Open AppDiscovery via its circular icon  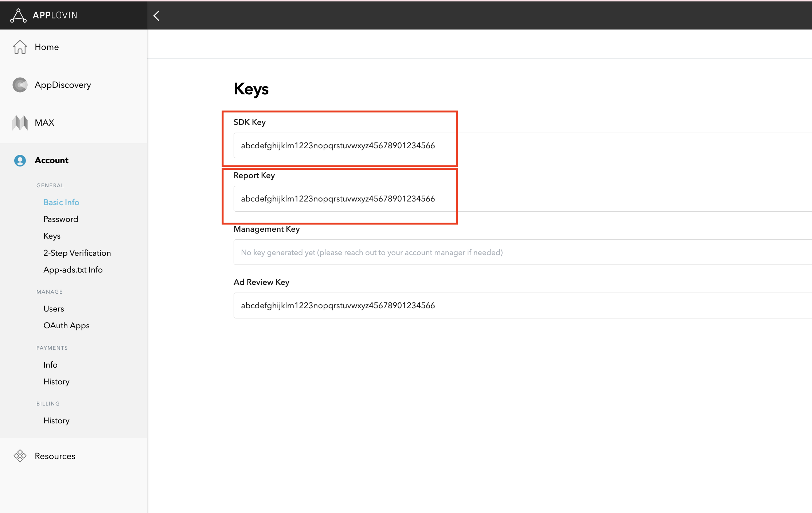20,85
